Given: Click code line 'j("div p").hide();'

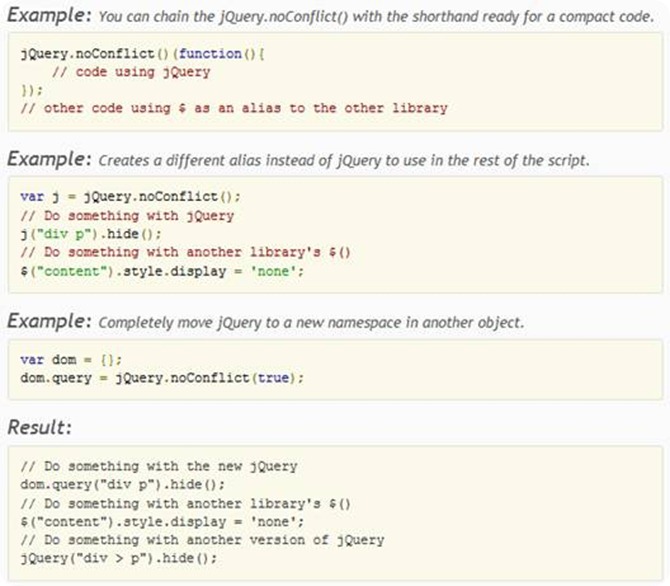Looking at the screenshot, I should point(91,234).
